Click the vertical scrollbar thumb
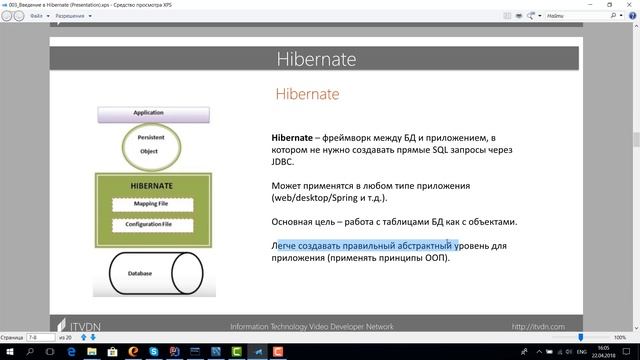The height and width of the screenshot is (360, 640). pyautogui.click(x=636, y=139)
